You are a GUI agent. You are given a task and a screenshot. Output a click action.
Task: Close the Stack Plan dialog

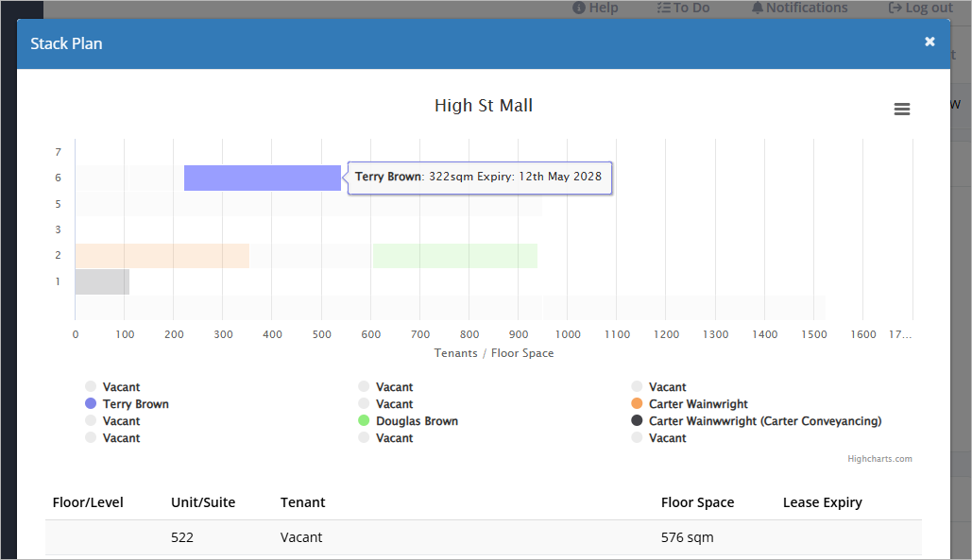point(929,42)
